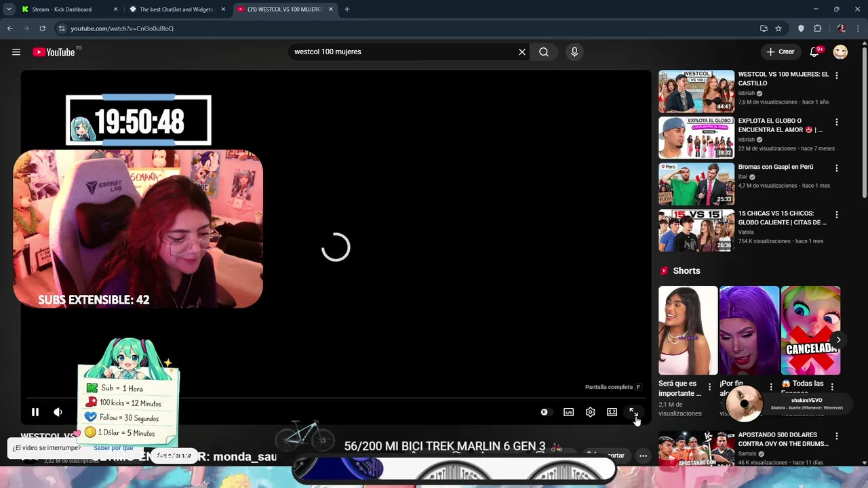This screenshot has width=868, height=488.
Task: Click the Shorts section heading
Action: tap(686, 270)
